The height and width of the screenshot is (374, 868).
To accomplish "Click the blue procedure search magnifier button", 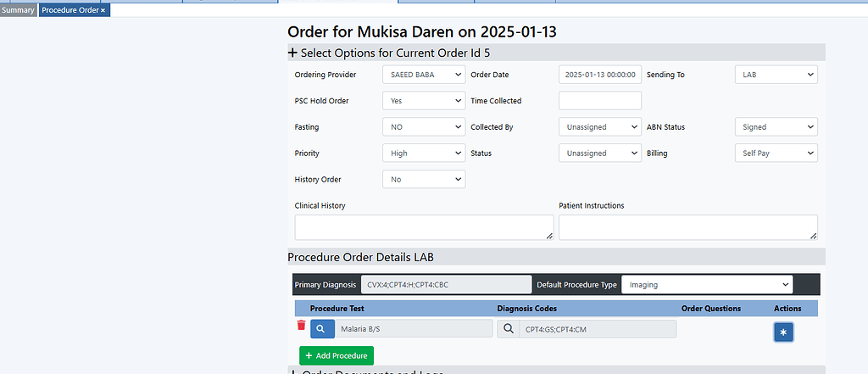I will [322, 329].
